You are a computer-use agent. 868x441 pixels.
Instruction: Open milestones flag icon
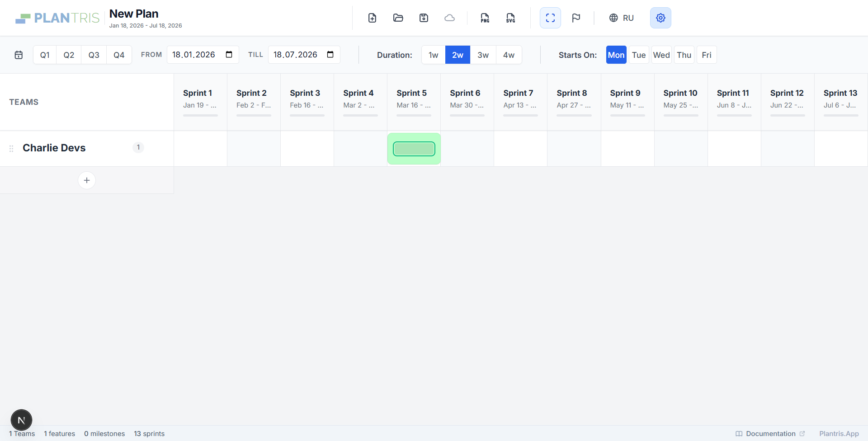(576, 18)
